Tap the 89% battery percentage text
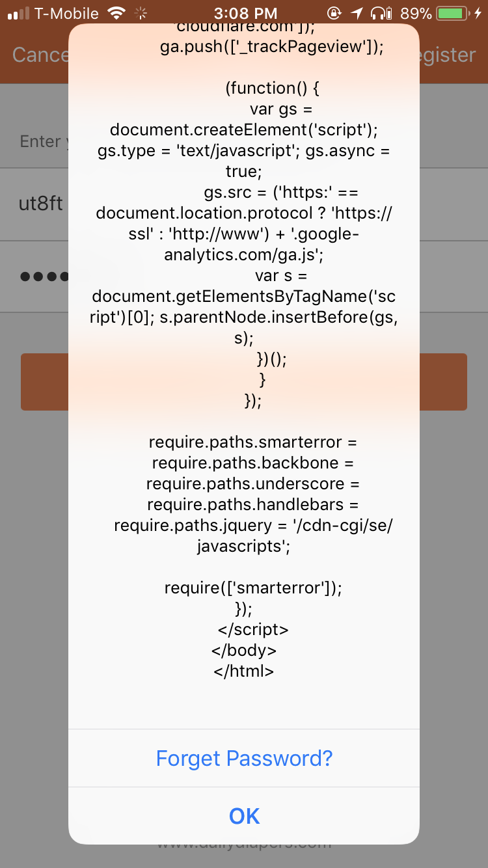Viewport: 488px width, 868px height. pyautogui.click(x=416, y=13)
